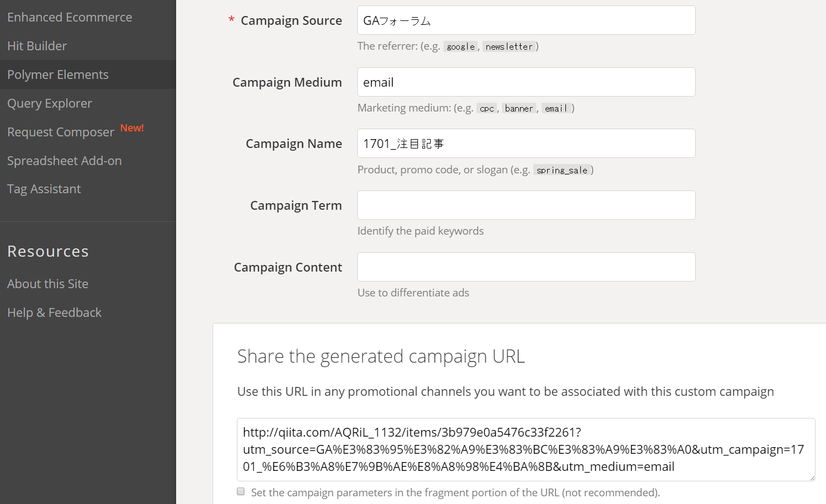Viewport: 826px width, 504px height.
Task: Open the Enhanced Ecommerce demo page
Action: tap(70, 17)
